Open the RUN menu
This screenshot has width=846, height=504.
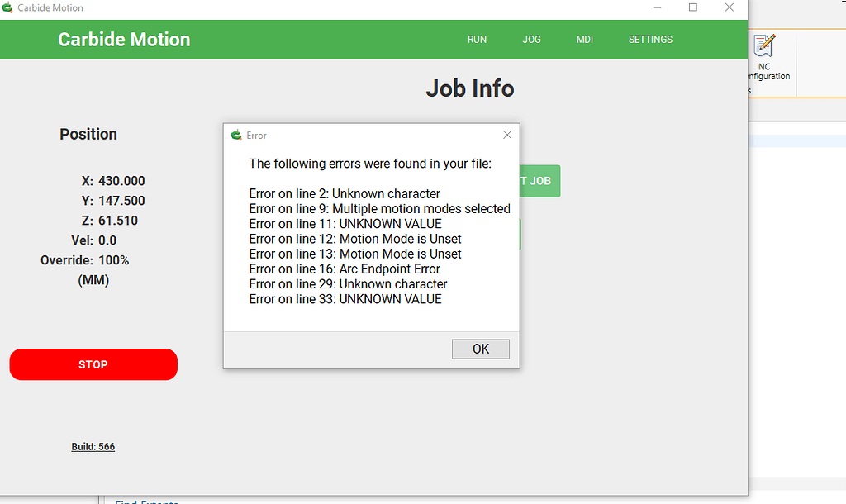pos(477,40)
